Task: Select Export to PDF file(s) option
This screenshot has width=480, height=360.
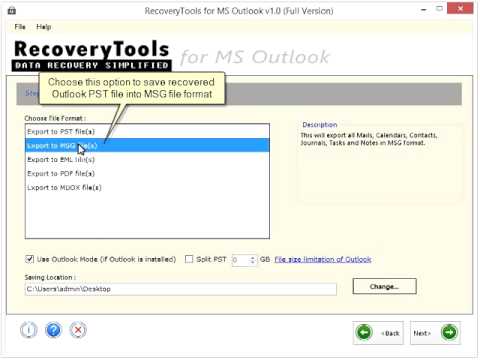Action: [147, 174]
